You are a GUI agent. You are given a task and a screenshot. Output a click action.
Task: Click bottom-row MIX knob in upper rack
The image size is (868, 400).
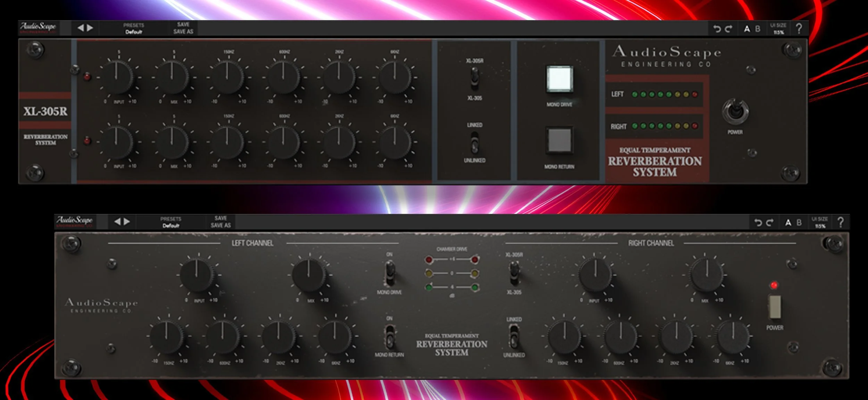[173, 142]
